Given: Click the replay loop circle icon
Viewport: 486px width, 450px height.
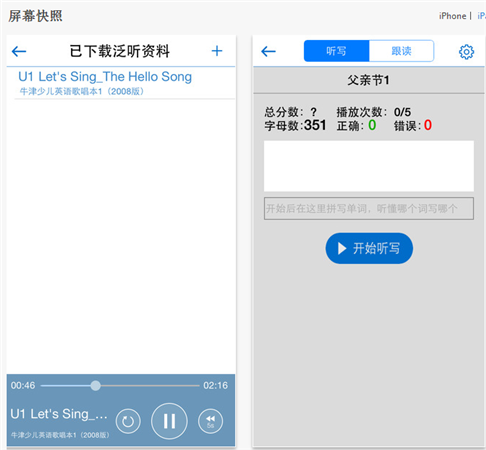Looking at the screenshot, I should [x=128, y=421].
